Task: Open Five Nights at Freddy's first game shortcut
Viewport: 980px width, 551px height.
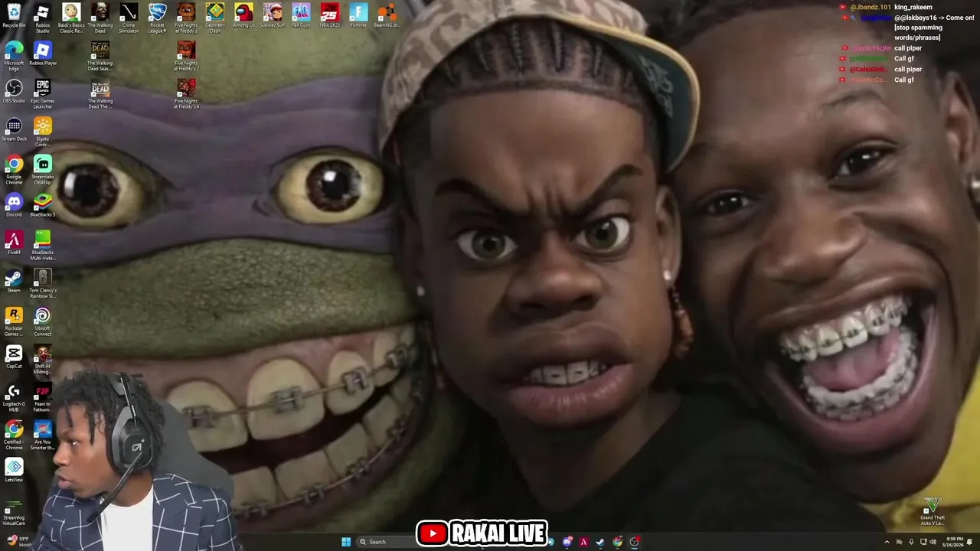Action: pyautogui.click(x=186, y=18)
